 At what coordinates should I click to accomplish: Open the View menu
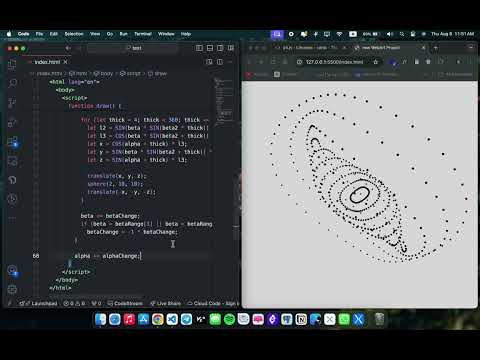[95, 34]
